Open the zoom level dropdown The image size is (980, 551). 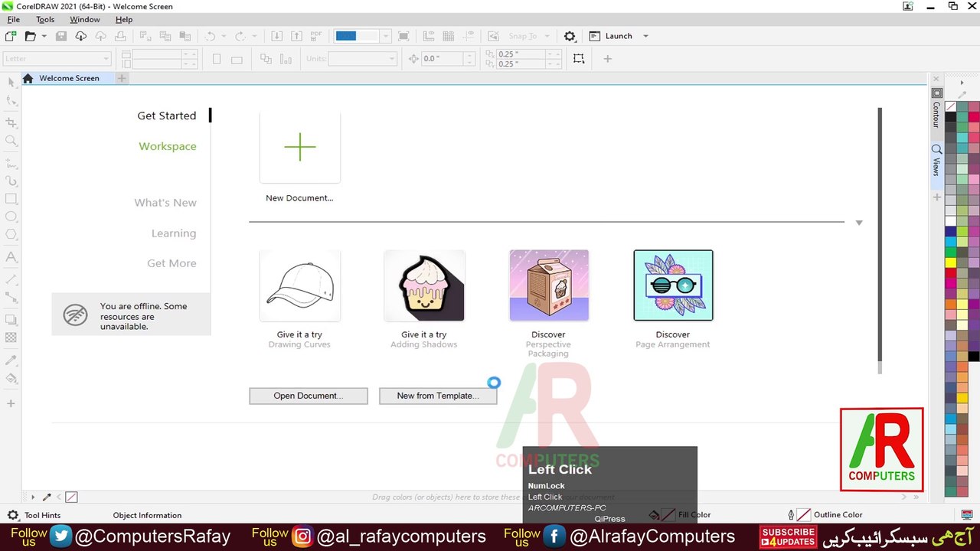click(385, 36)
